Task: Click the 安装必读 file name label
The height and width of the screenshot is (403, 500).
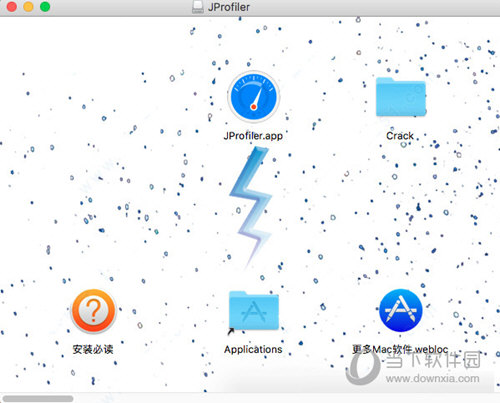Action: tap(93, 349)
